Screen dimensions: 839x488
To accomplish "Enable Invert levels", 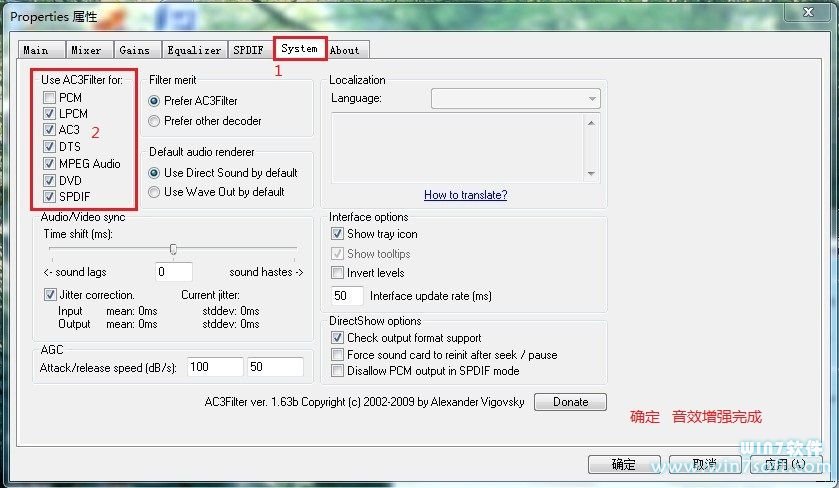I will (337, 272).
